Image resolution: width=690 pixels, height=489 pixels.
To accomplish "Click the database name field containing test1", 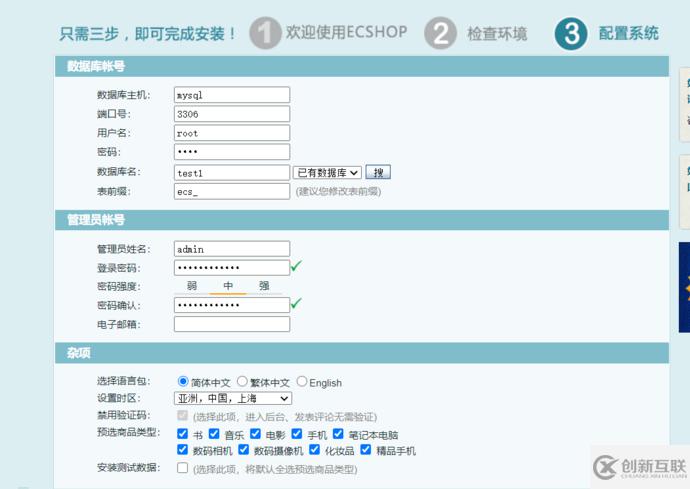I will 232,173.
